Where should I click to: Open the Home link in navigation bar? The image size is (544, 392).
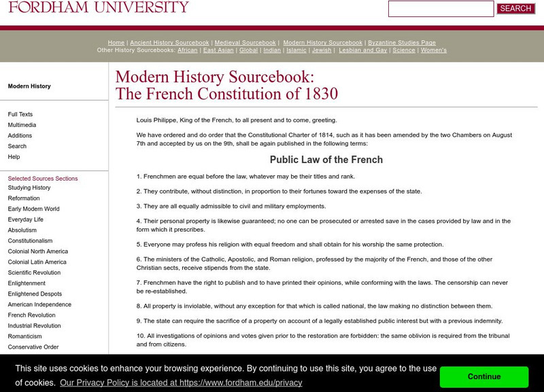[116, 43]
